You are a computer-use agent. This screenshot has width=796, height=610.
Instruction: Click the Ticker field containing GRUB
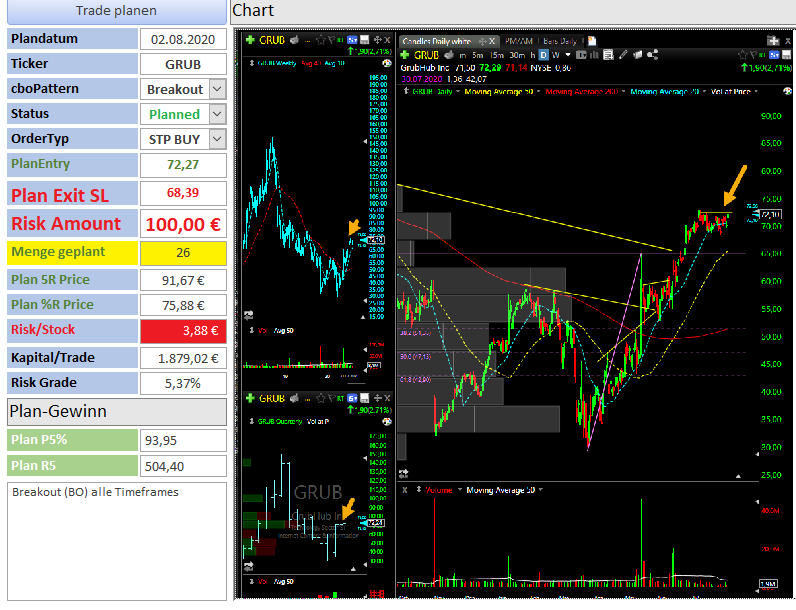coord(183,64)
